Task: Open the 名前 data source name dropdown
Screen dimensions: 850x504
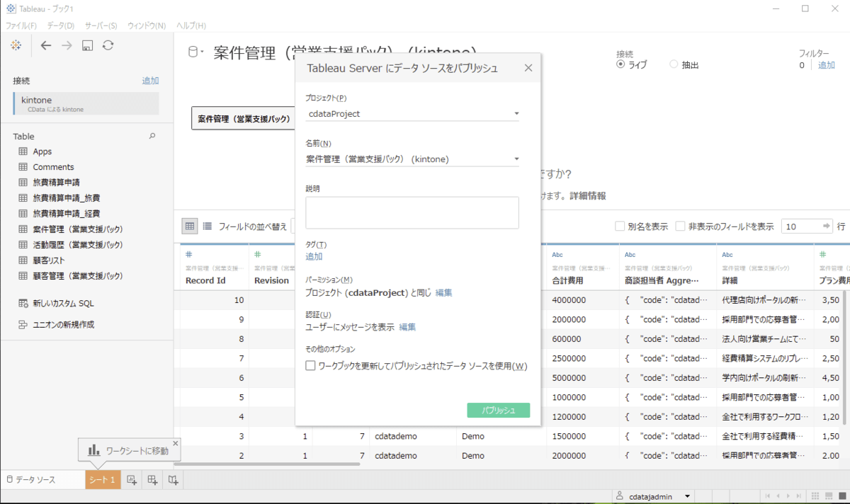Action: [x=412, y=159]
